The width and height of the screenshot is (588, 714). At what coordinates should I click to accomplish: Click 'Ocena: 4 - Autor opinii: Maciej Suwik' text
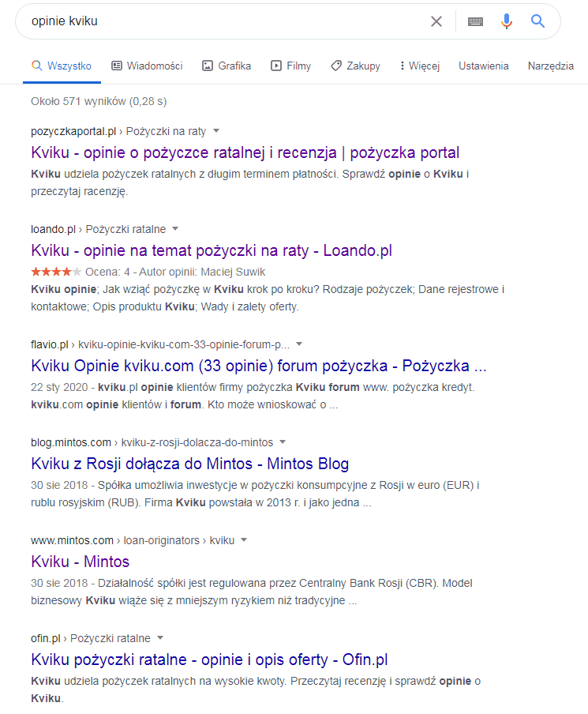click(x=175, y=272)
